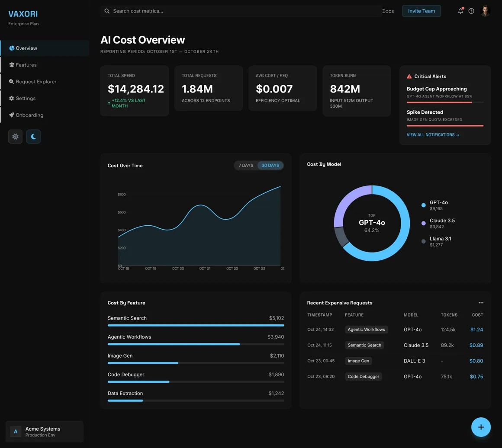Open the user avatar menu
This screenshot has height=448, width=502.
point(485,11)
